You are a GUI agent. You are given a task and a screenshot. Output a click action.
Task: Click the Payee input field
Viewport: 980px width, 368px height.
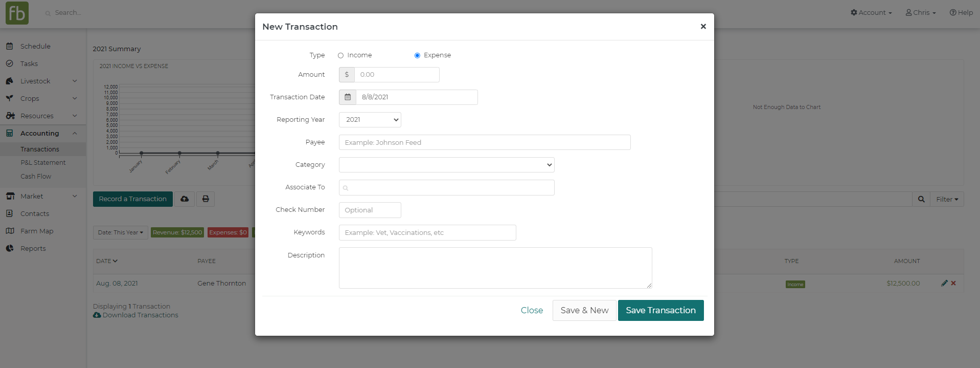(485, 142)
